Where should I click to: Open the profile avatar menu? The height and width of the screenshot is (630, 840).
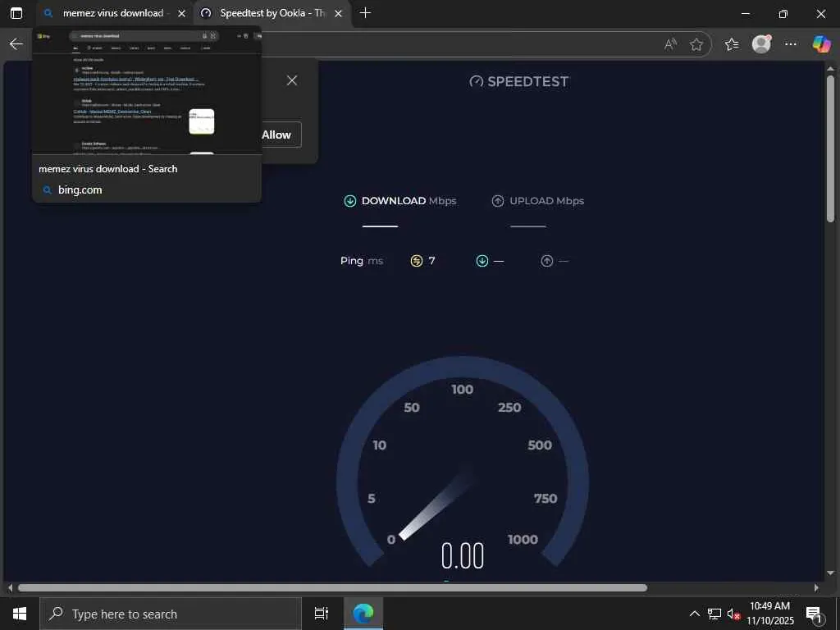click(761, 44)
